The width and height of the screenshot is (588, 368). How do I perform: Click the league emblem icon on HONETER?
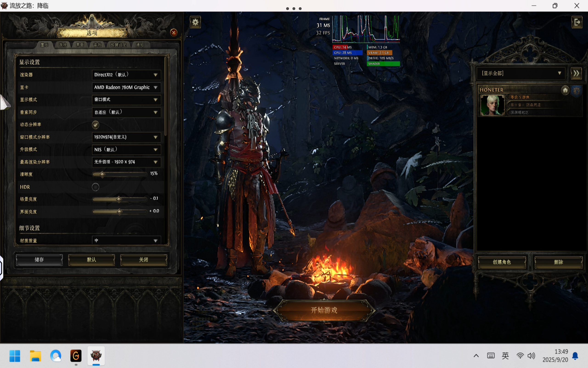coord(577,91)
